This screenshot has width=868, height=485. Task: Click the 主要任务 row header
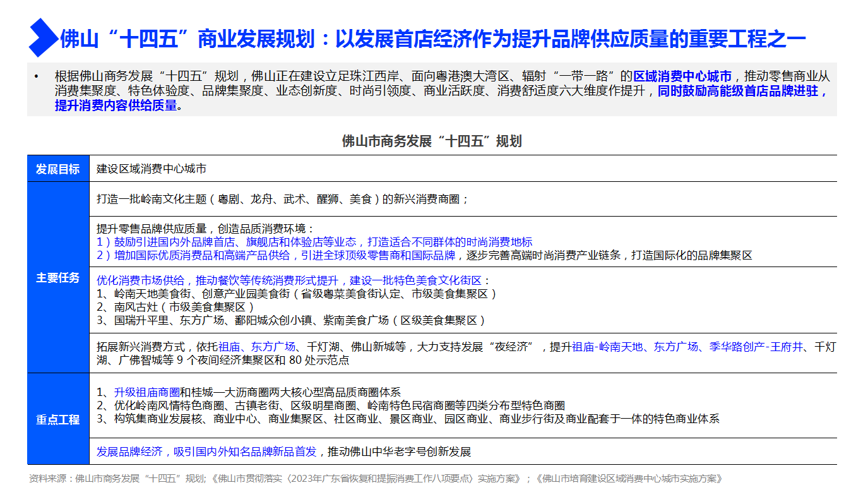point(58,277)
